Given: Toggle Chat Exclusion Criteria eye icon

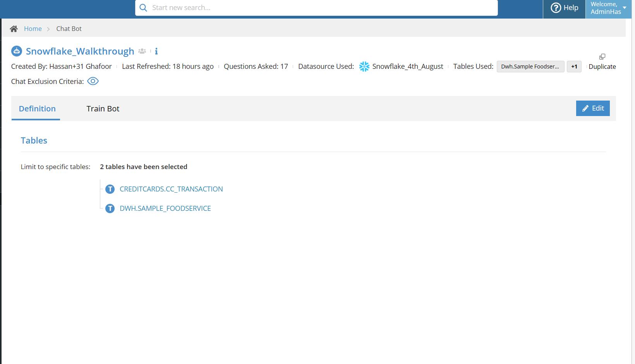Looking at the screenshot, I should coord(93,81).
